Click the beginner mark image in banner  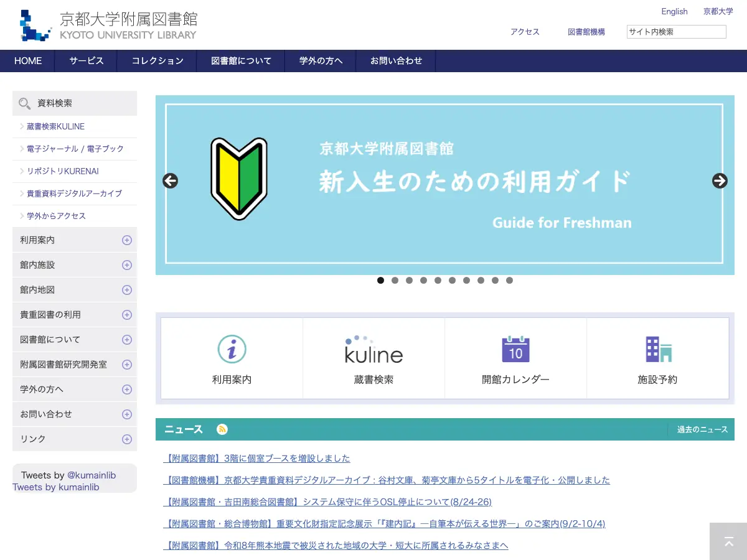(239, 179)
